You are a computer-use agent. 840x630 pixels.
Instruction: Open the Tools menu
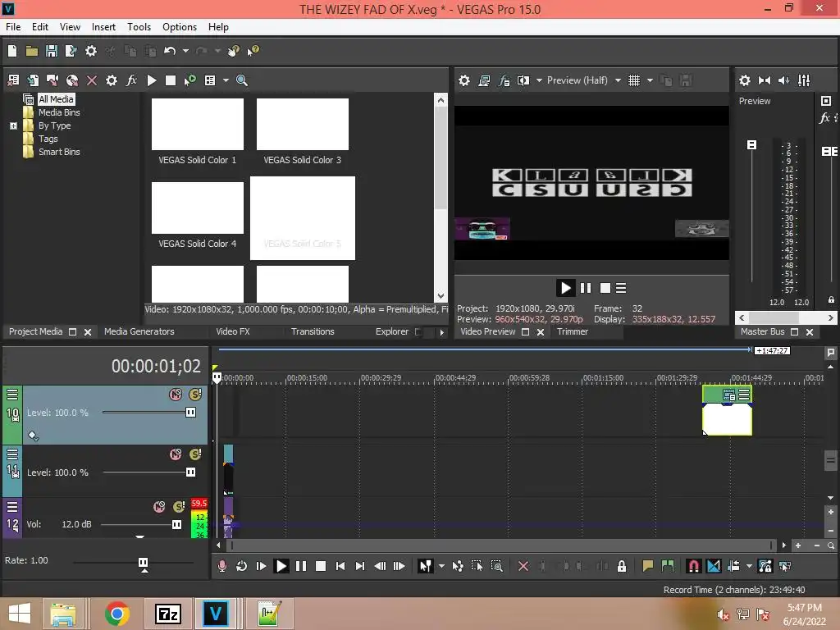click(139, 27)
